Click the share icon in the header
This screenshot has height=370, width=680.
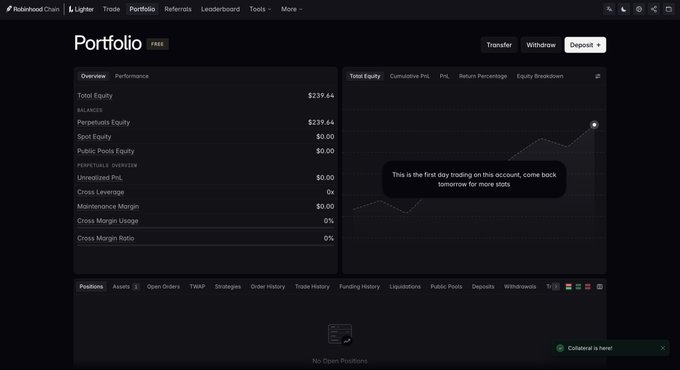click(x=654, y=9)
